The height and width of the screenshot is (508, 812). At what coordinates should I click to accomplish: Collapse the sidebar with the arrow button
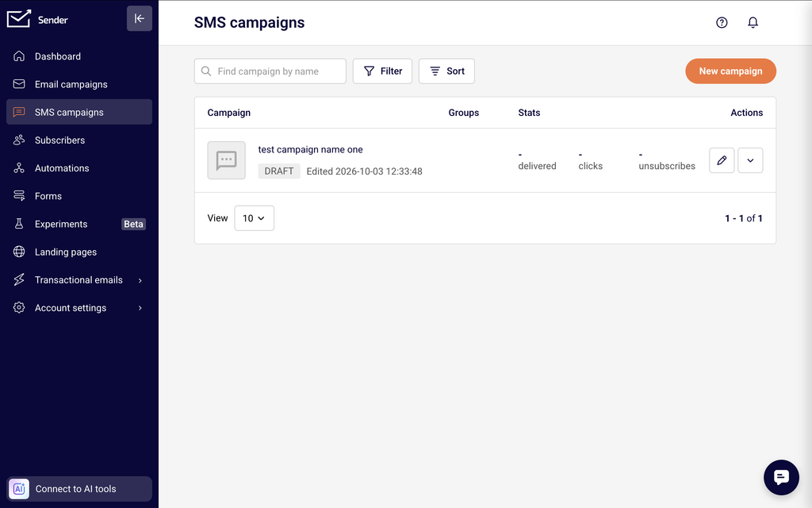pos(140,19)
